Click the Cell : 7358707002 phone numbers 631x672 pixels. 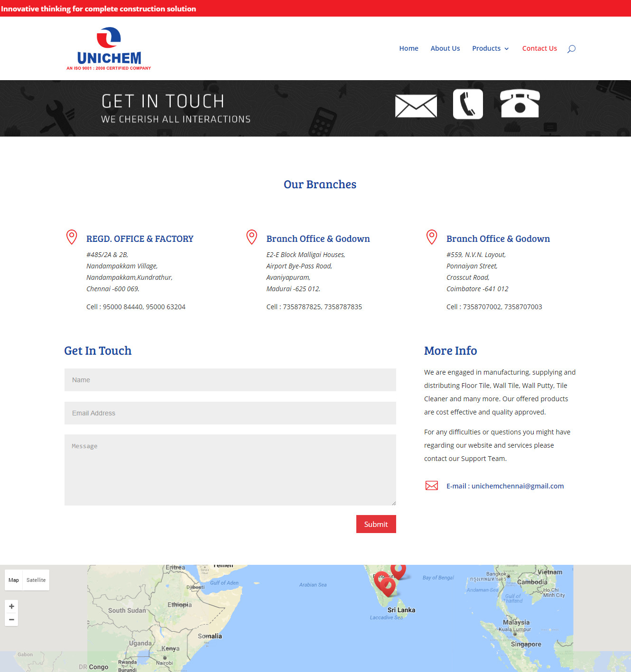click(x=494, y=307)
